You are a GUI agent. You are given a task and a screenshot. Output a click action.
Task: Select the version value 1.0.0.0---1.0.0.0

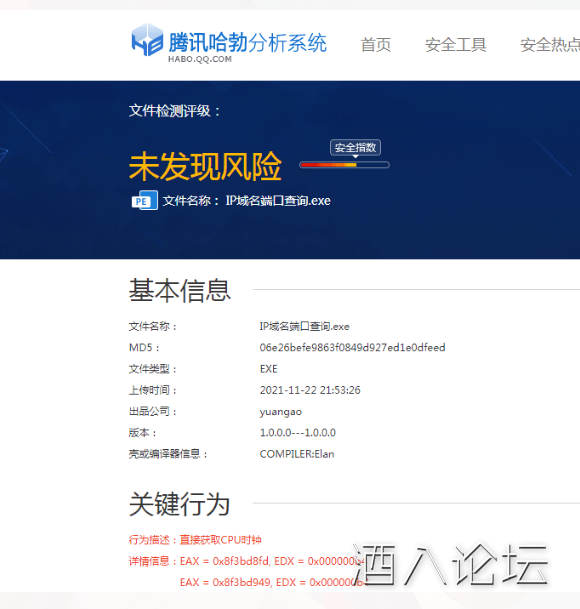coord(298,433)
